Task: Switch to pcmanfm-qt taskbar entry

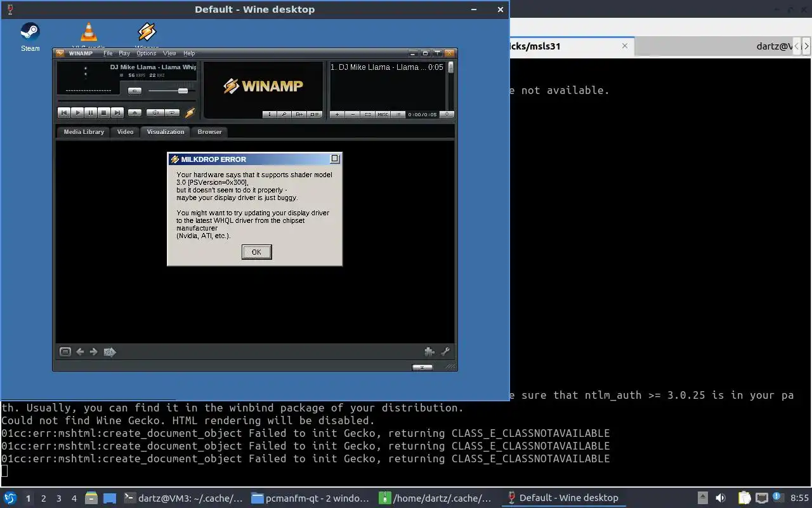Action: point(310,498)
